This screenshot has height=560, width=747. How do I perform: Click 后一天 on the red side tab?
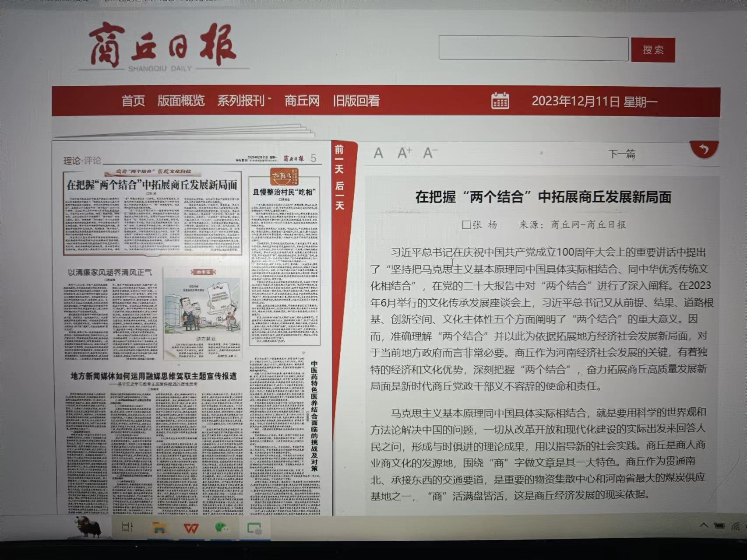pyautogui.click(x=339, y=196)
